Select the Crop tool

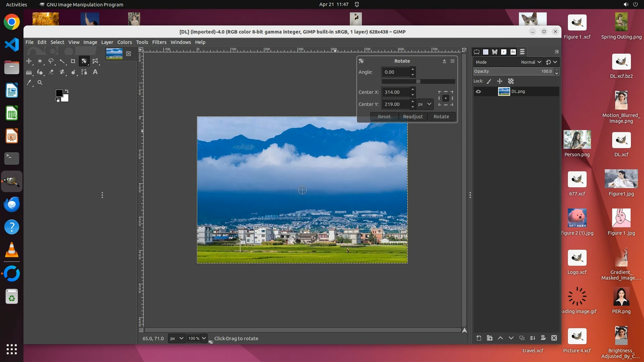73,61
